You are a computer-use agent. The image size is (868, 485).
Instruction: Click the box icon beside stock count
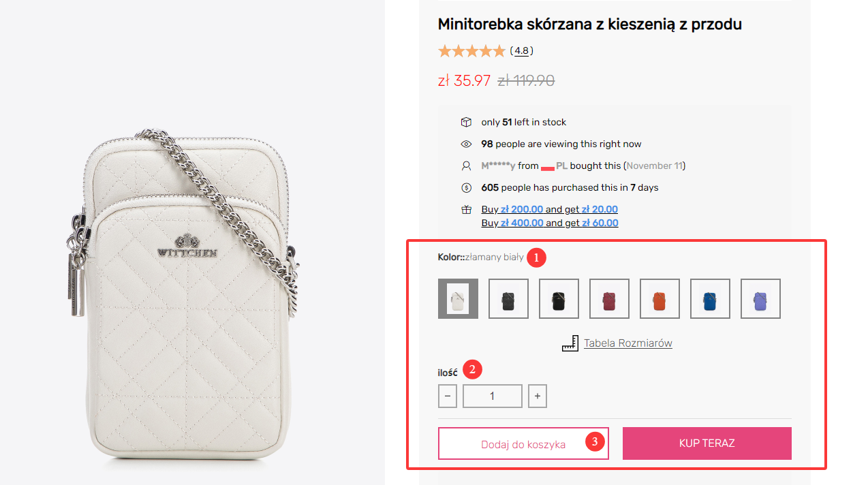pyautogui.click(x=466, y=122)
